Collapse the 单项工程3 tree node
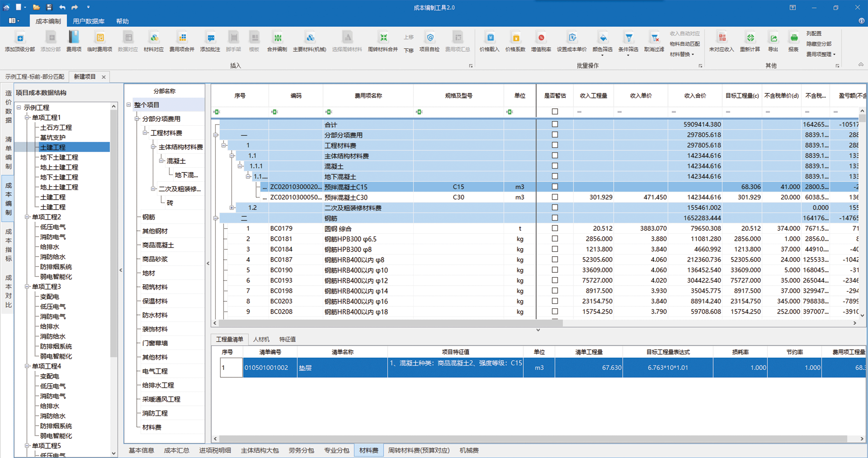The height and width of the screenshot is (458, 868). point(27,287)
